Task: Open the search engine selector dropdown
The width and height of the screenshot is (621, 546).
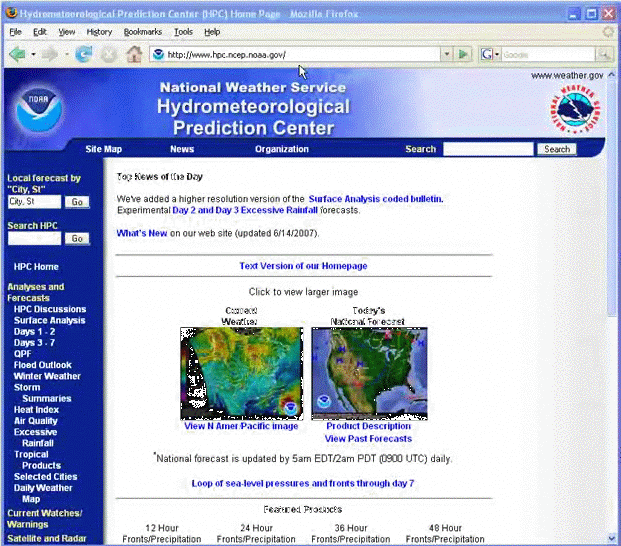Action: coord(497,54)
